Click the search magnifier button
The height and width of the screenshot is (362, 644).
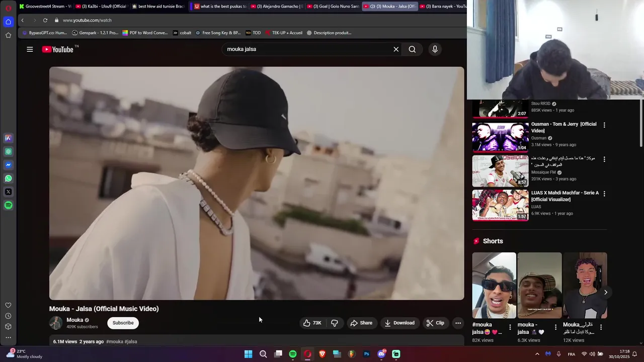412,49
